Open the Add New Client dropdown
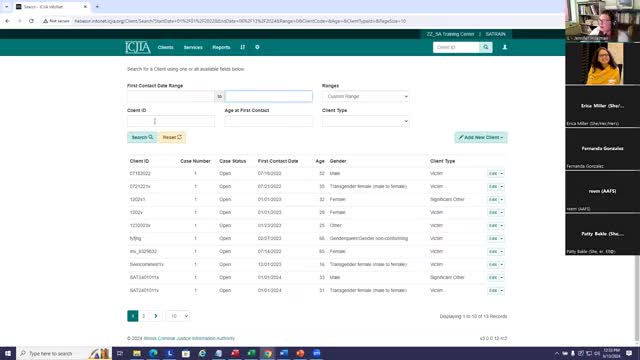Screen dimensions: 640x360 tap(481, 138)
